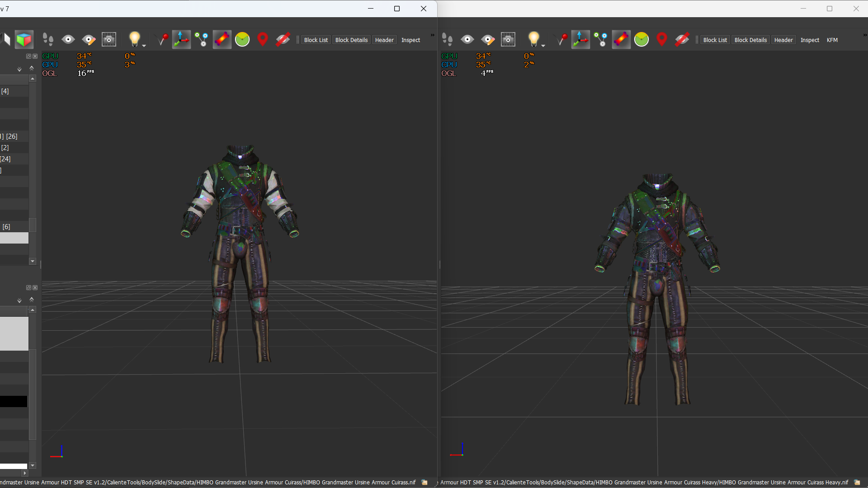The image size is (868, 488).
Task: Toggle the eye view icon in right window
Action: click(x=467, y=40)
